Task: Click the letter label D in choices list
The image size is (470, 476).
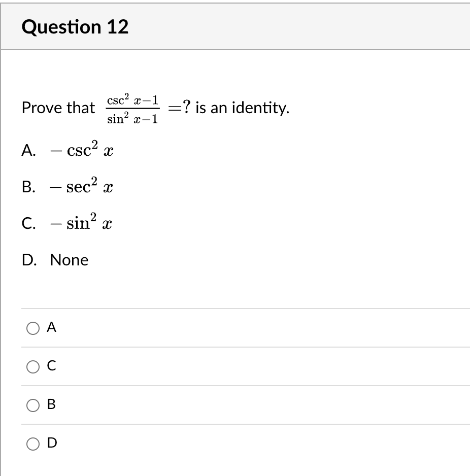Action: pyautogui.click(x=28, y=259)
